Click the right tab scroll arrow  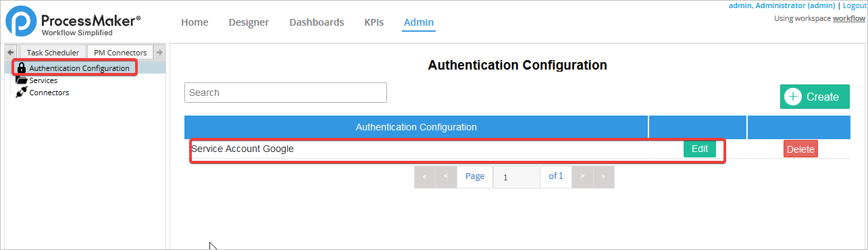point(159,52)
